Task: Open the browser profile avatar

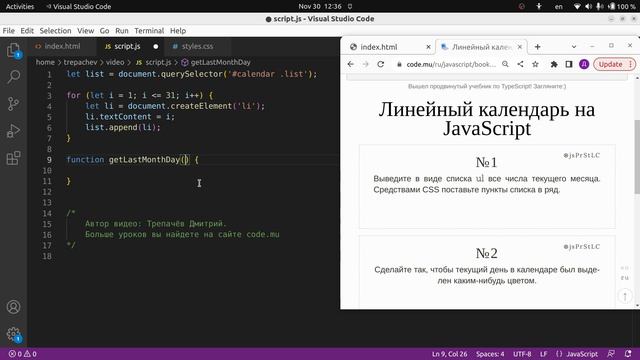Action: tap(584, 64)
